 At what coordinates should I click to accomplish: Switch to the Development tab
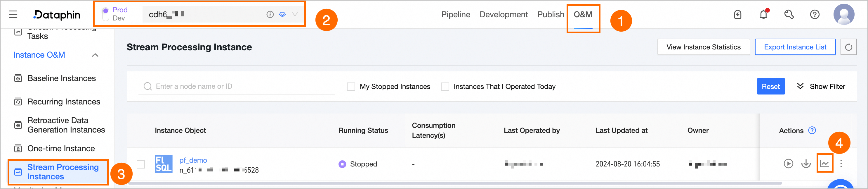click(504, 15)
